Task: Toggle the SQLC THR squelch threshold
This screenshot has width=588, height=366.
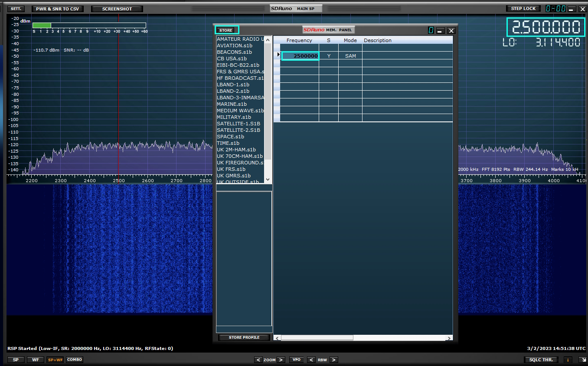Action: pyautogui.click(x=540, y=359)
